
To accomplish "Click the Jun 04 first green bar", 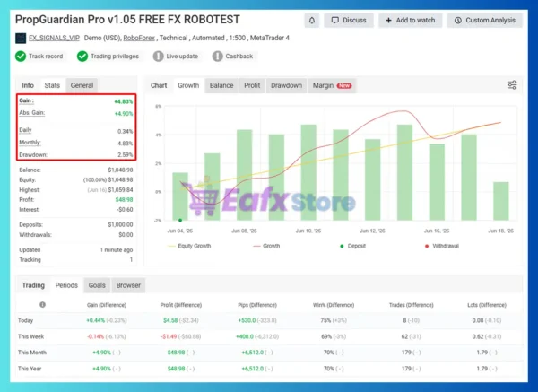I will click(180, 196).
